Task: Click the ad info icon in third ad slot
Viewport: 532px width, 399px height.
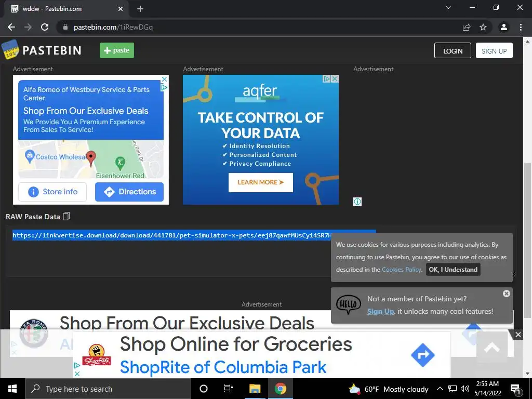Action: (x=357, y=202)
